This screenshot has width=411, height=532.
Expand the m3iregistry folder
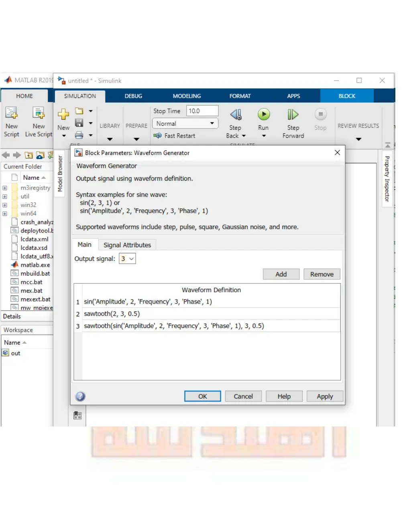(x=5, y=188)
